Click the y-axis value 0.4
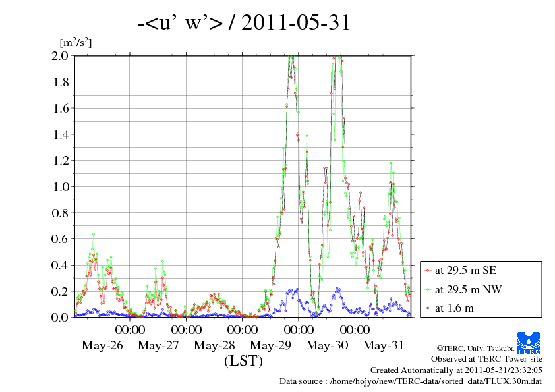 [x=60, y=265]
